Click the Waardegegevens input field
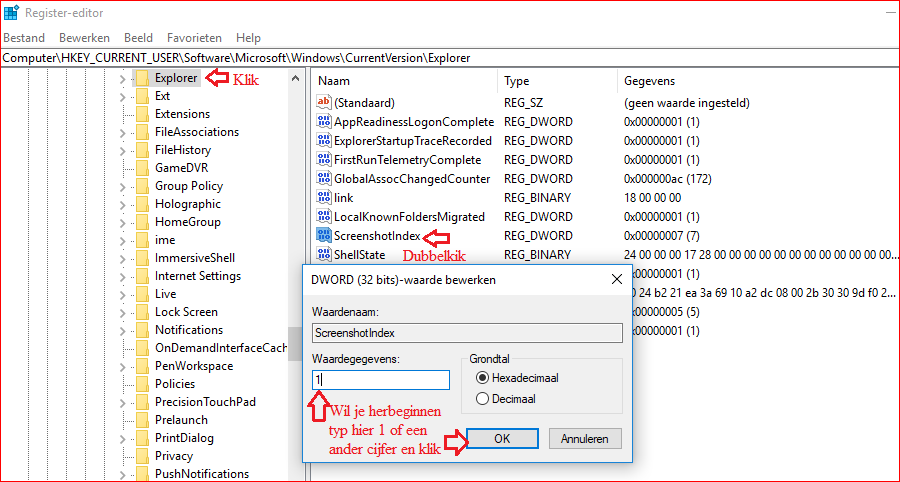This screenshot has height=482, width=900. coord(380,380)
